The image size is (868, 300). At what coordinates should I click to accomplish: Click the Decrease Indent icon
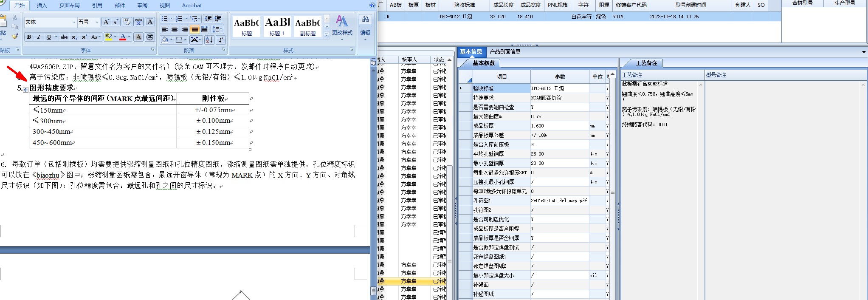[208, 19]
